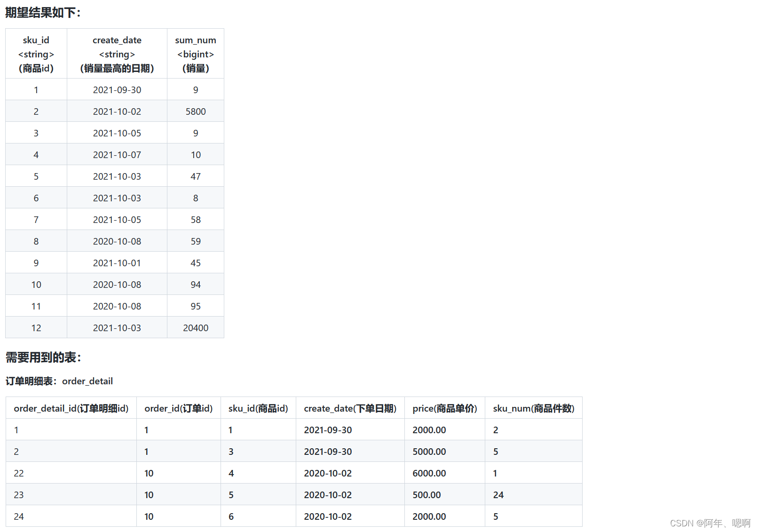The image size is (758, 532).
Task: Click the 'sku_num(商品件数)' column header
Action: click(534, 408)
